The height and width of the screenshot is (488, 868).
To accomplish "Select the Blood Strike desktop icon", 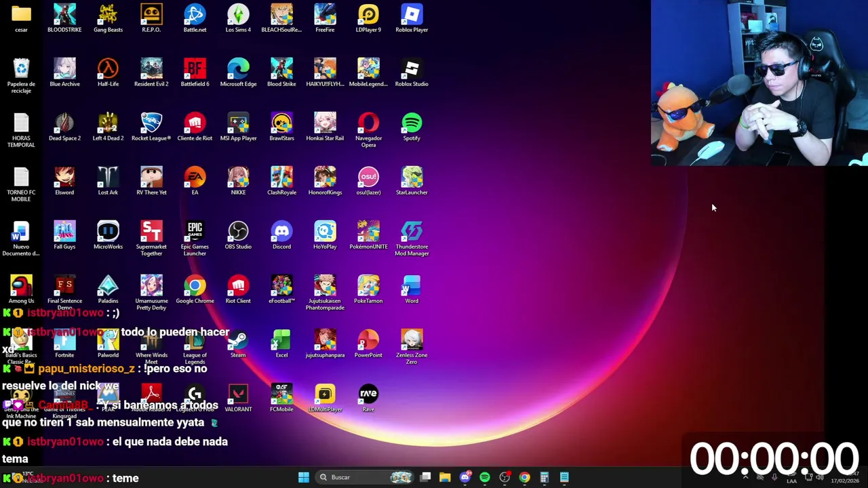I will pos(281,73).
